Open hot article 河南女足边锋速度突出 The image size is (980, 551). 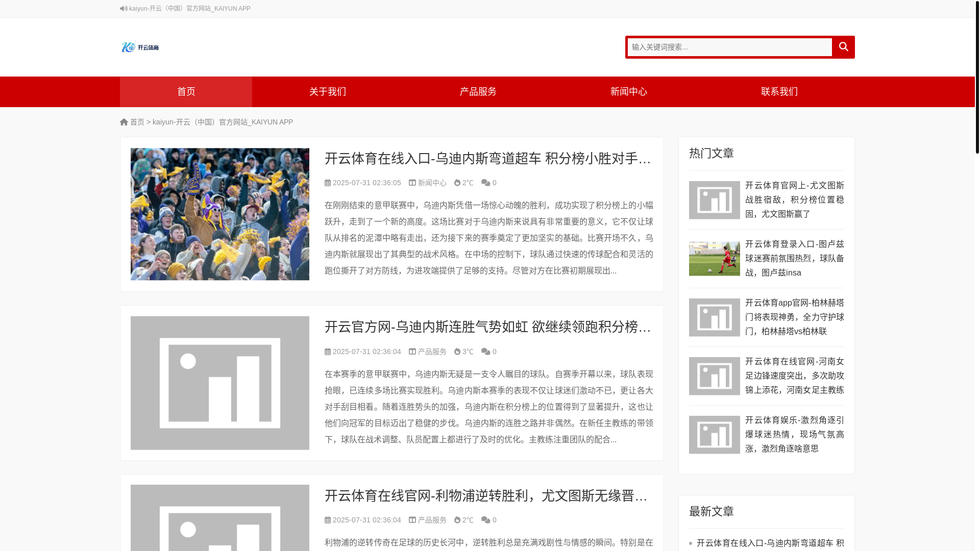tap(795, 375)
